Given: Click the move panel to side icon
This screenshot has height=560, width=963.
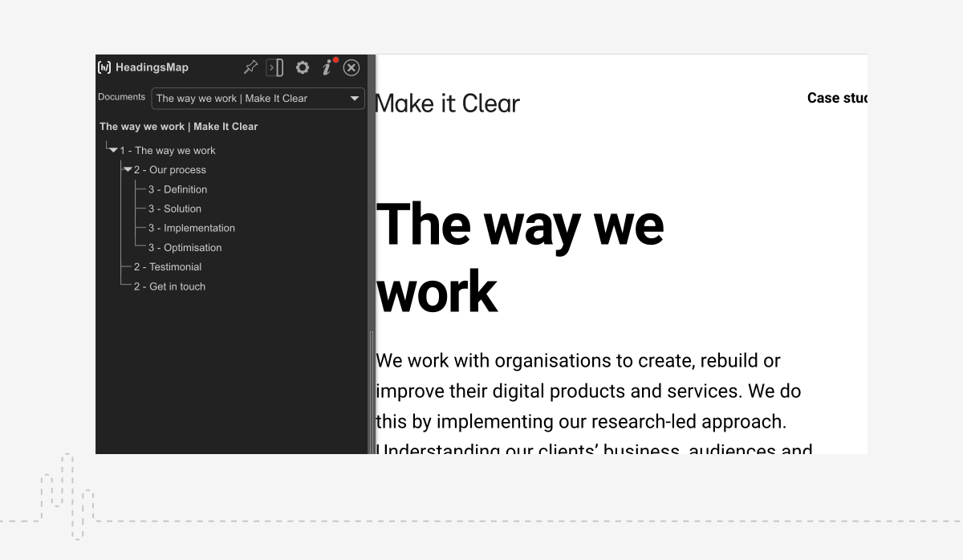Looking at the screenshot, I should tap(275, 67).
